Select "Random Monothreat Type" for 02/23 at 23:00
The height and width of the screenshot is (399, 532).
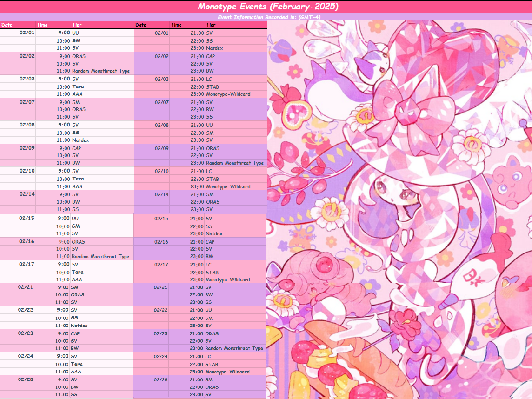[x=234, y=348]
